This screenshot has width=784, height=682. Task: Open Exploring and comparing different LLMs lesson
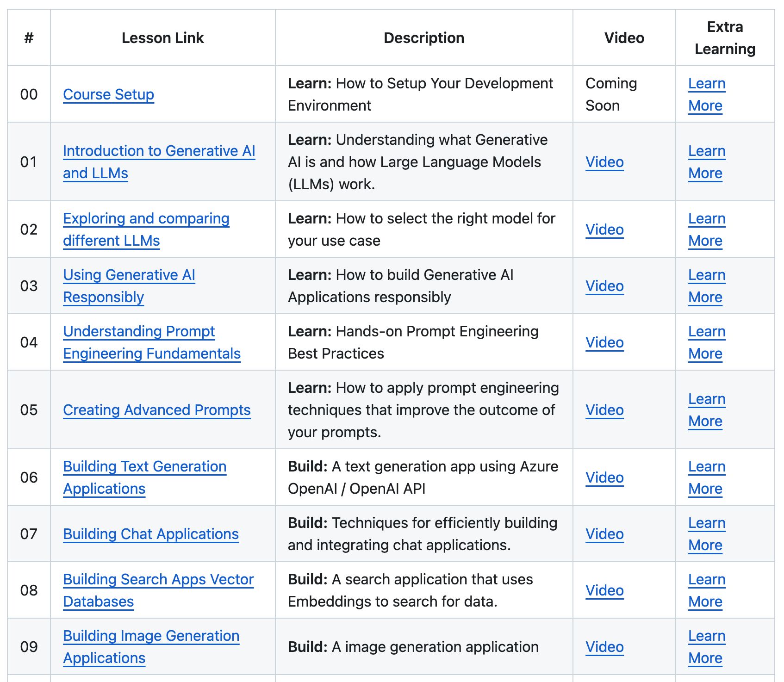point(146,219)
